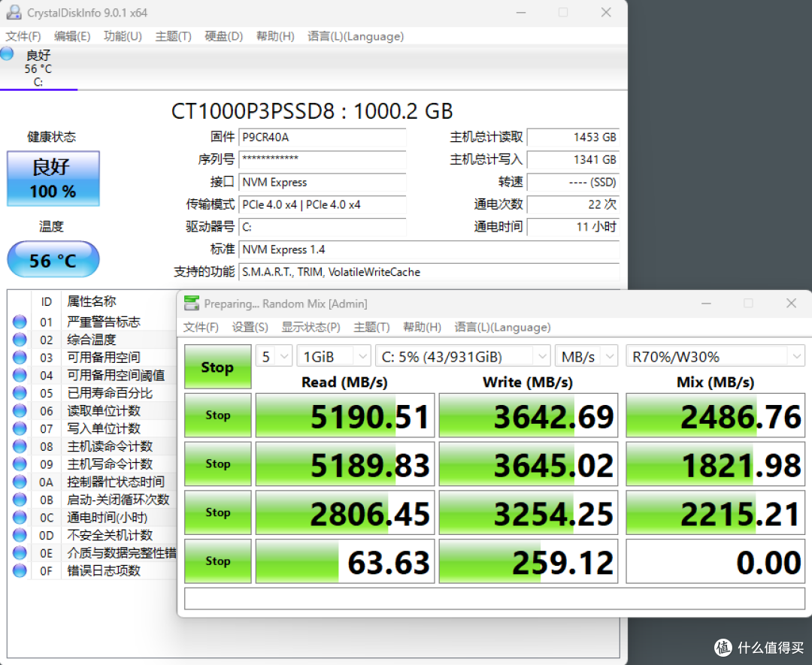Click status orb for attribute 0B 启动-关闭循环次数
Viewport: 812px width, 665px height.
click(x=20, y=500)
